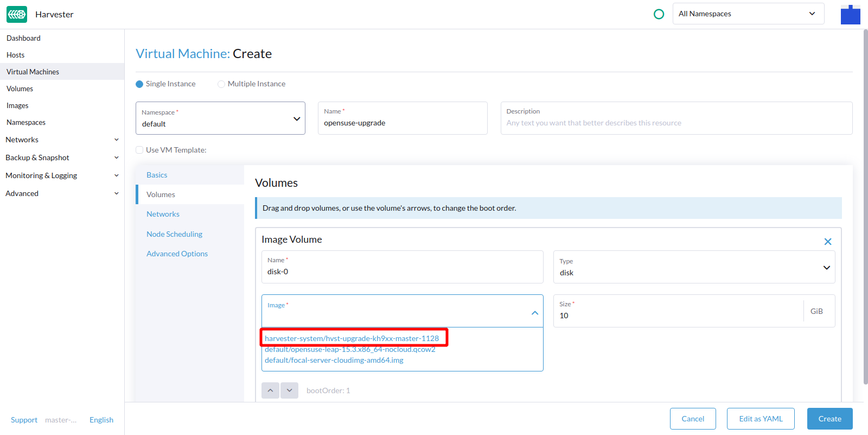
Task: Click Edit as YAML button
Action: (x=761, y=419)
